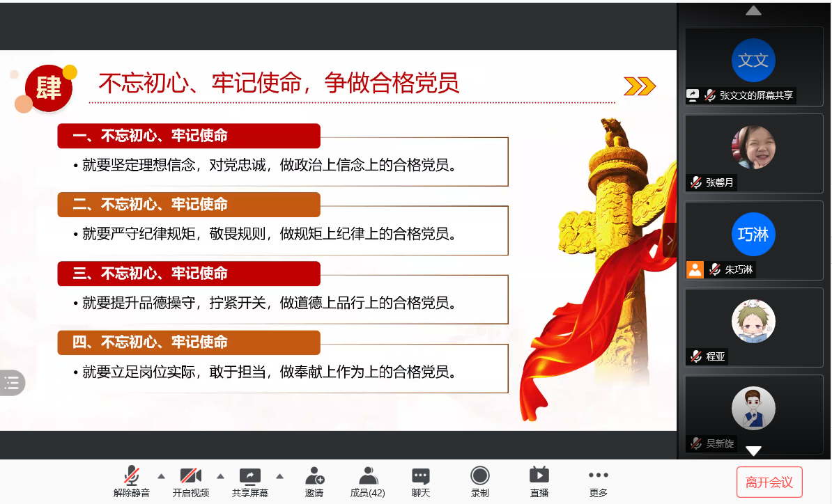Turn on camera with 开启视频

tap(190, 481)
